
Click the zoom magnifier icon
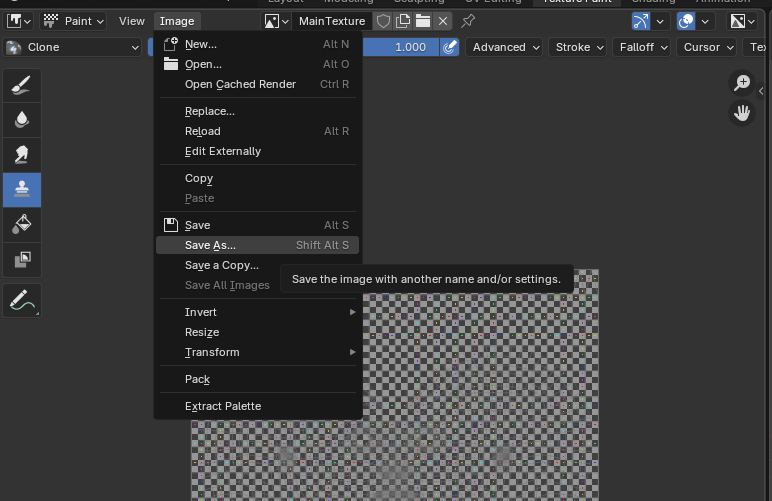[741, 83]
